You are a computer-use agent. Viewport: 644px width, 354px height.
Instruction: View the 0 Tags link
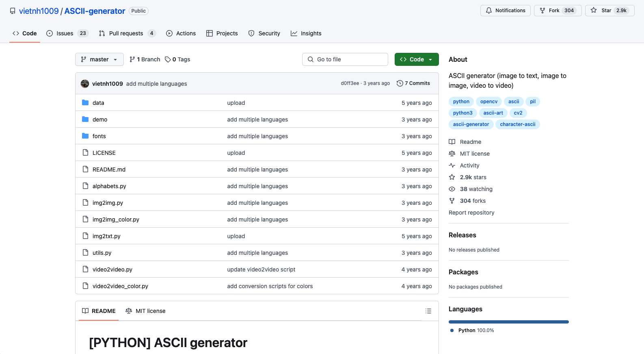[177, 59]
